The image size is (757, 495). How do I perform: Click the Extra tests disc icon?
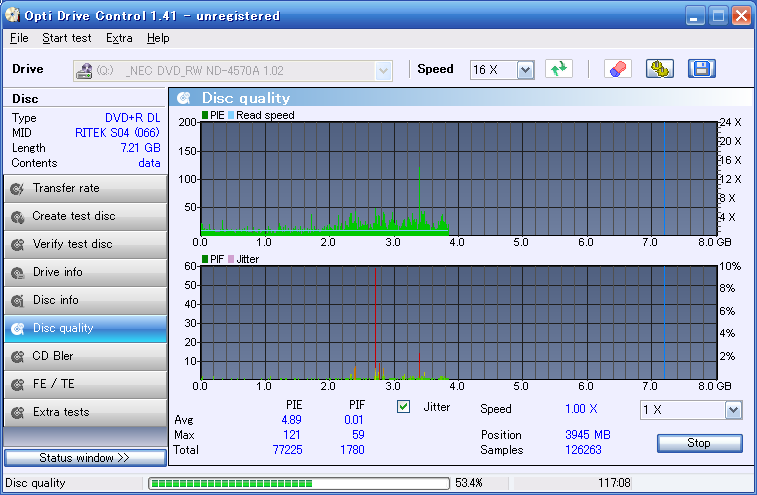click(17, 413)
